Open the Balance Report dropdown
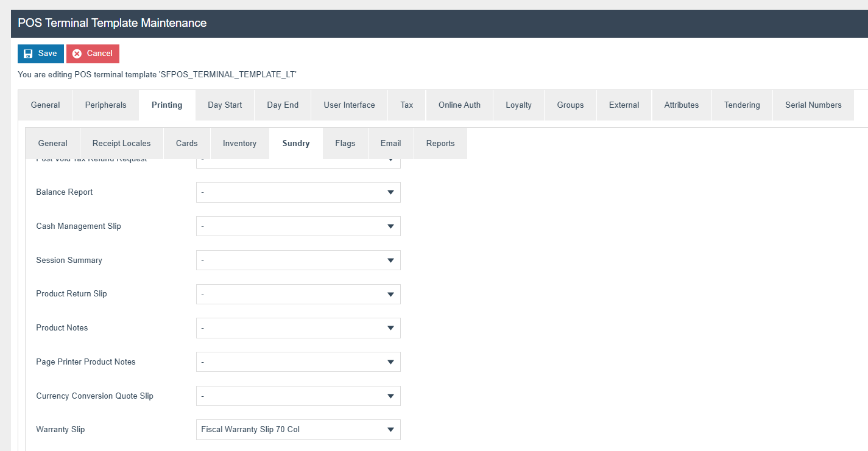 [x=298, y=192]
